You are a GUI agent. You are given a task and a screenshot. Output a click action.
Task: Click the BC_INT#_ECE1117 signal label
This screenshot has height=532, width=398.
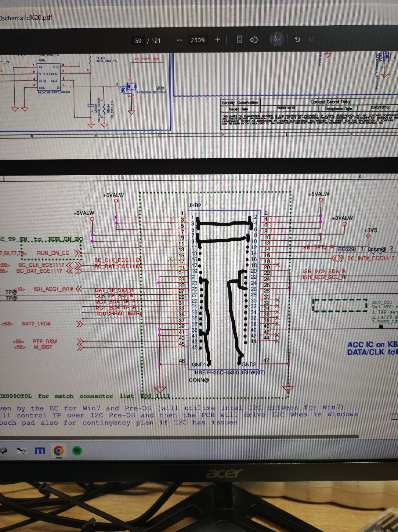pyautogui.click(x=371, y=258)
